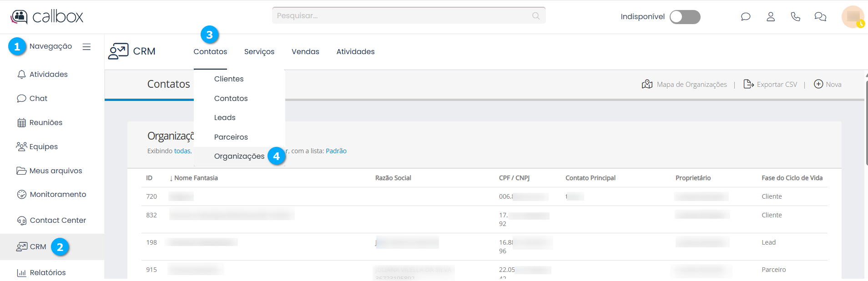Select Leads from Contatos dropdown
The width and height of the screenshot is (868, 281).
(x=225, y=117)
